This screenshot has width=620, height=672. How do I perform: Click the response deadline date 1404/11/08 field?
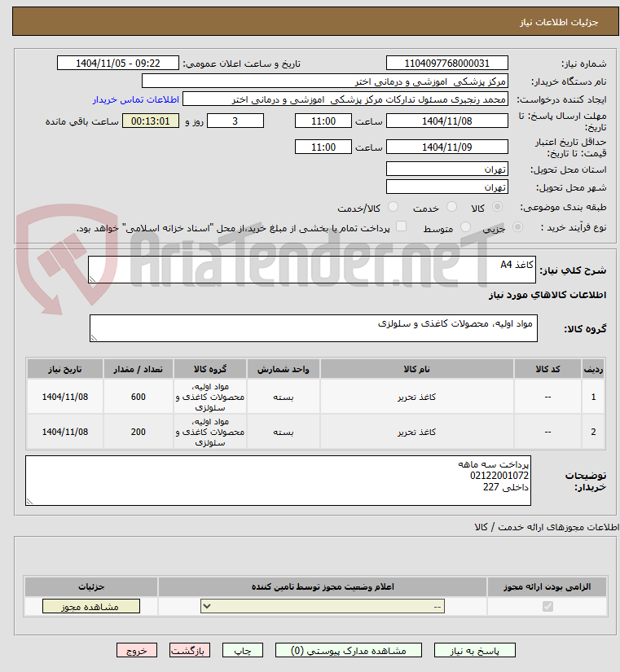pos(446,121)
